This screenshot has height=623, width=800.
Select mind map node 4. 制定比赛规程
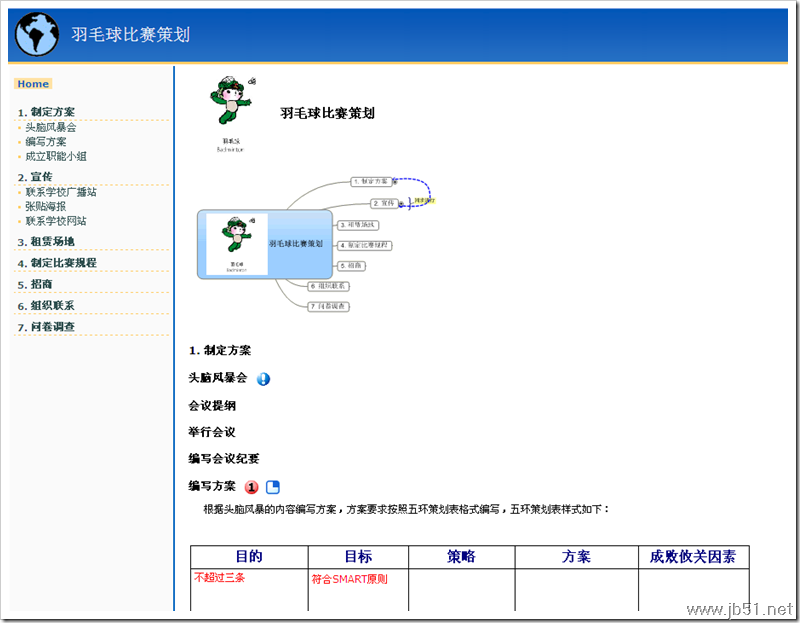pos(364,245)
